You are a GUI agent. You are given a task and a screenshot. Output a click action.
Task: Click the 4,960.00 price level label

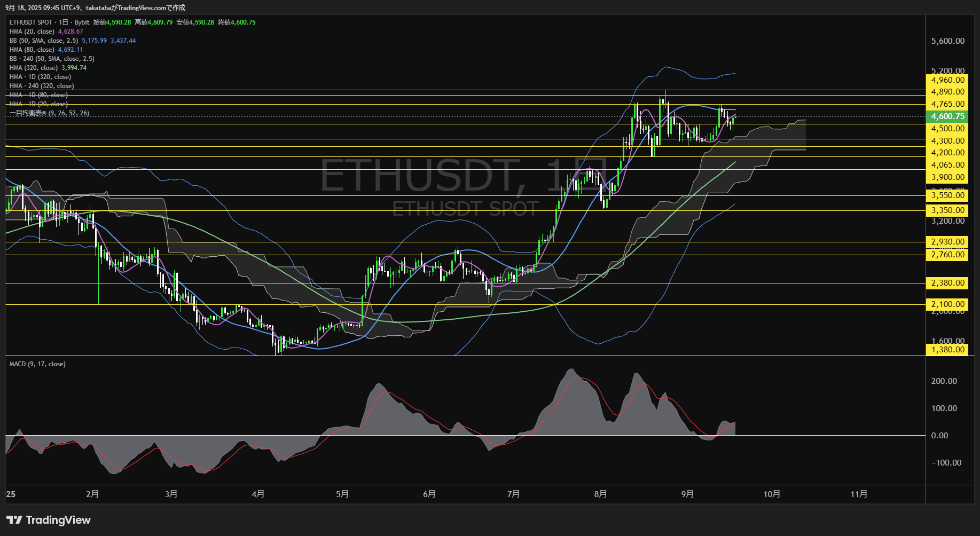coord(947,80)
